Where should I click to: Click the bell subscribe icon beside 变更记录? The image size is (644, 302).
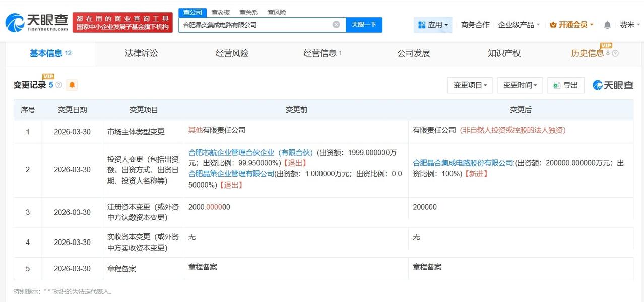72,85
